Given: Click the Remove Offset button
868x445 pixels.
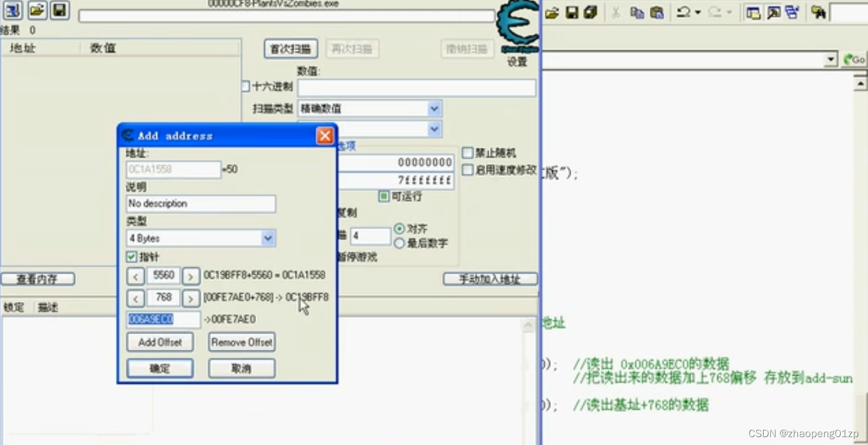Looking at the screenshot, I should (x=242, y=342).
